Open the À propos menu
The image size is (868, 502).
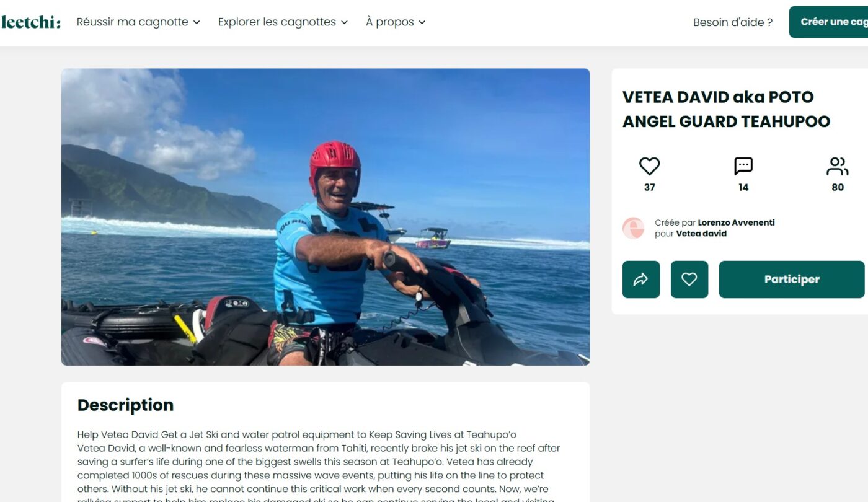coord(396,22)
